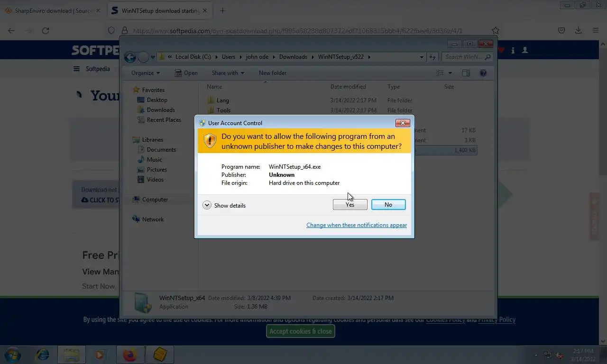Click Yes in User Account Control dialog

[350, 204]
